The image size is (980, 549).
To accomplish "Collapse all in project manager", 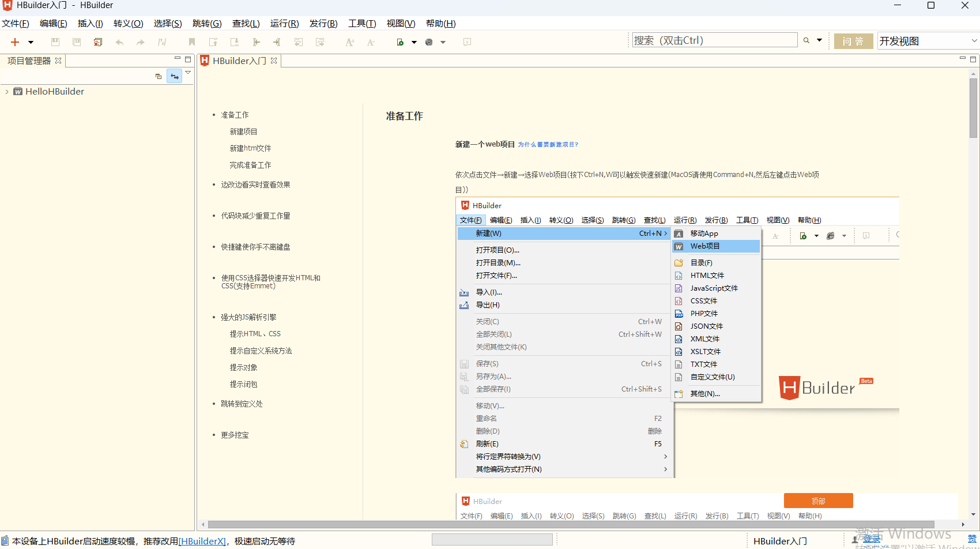I will 159,76.
